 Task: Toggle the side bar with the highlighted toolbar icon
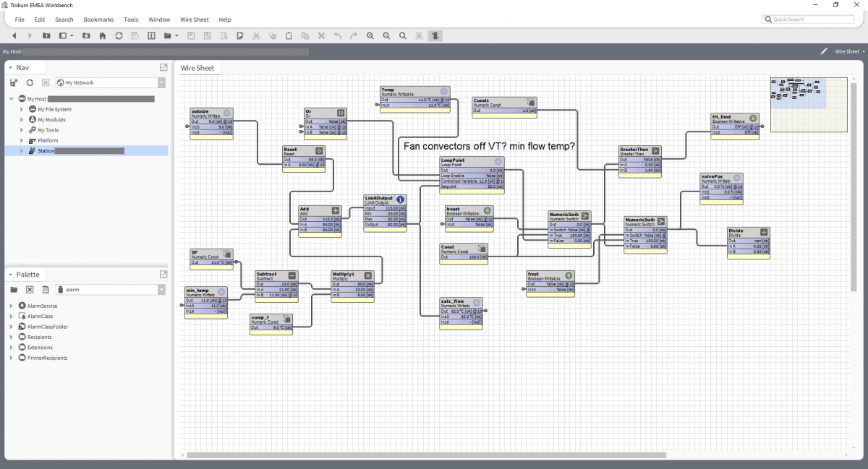click(435, 35)
